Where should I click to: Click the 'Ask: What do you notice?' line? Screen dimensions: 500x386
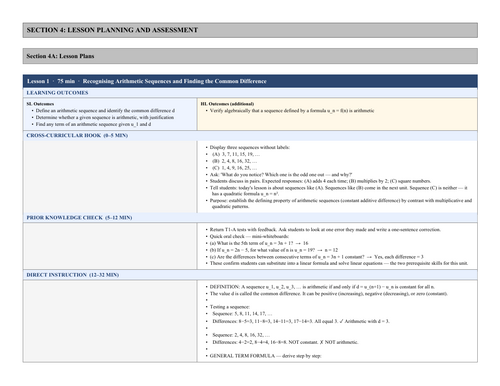click(x=280, y=174)
